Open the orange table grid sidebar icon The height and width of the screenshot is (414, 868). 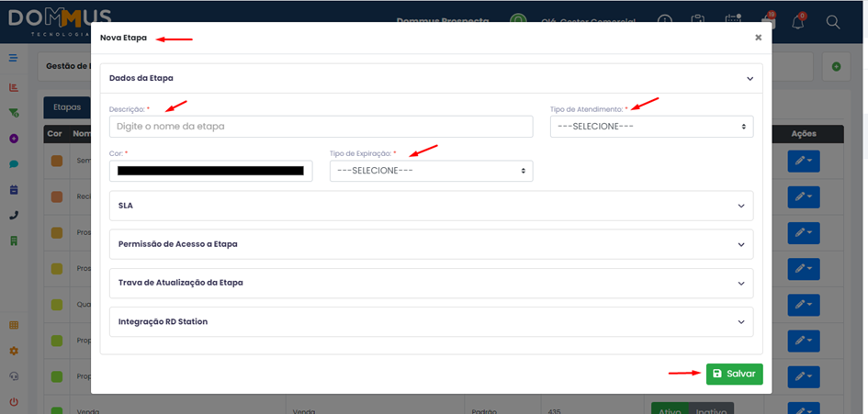coord(14,326)
